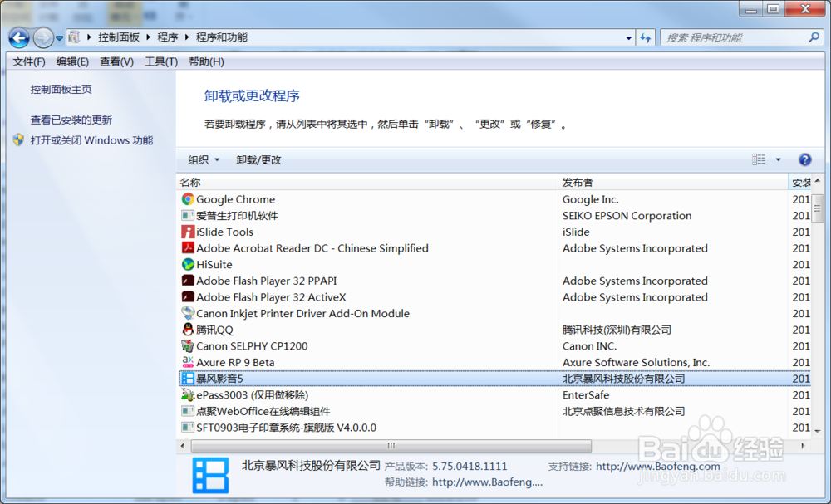Click the change view icon
The image size is (831, 504).
[x=759, y=159]
